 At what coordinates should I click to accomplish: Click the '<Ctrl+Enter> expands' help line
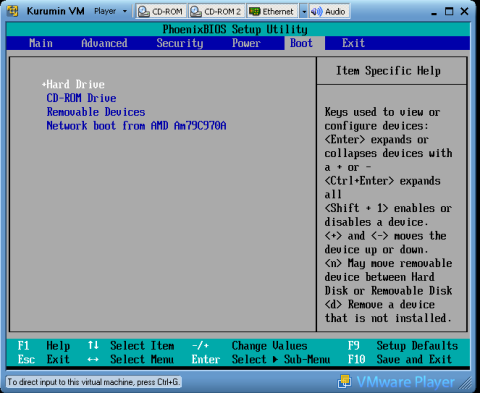(382, 181)
